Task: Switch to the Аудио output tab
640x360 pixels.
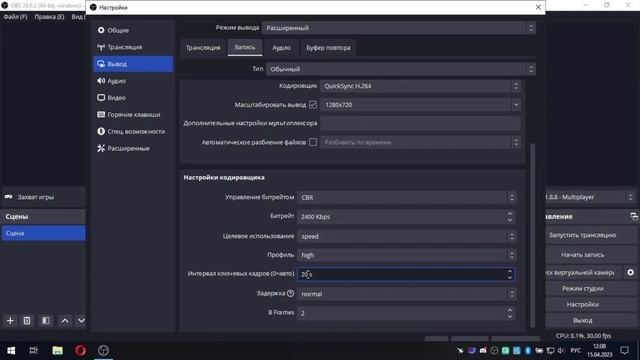Action: [281, 48]
